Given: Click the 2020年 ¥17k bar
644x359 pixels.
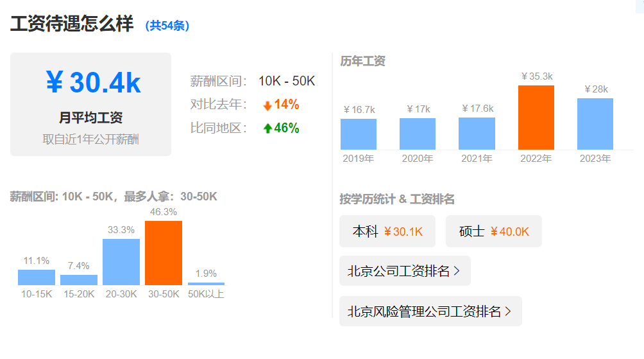Looking at the screenshot, I should click(418, 134).
